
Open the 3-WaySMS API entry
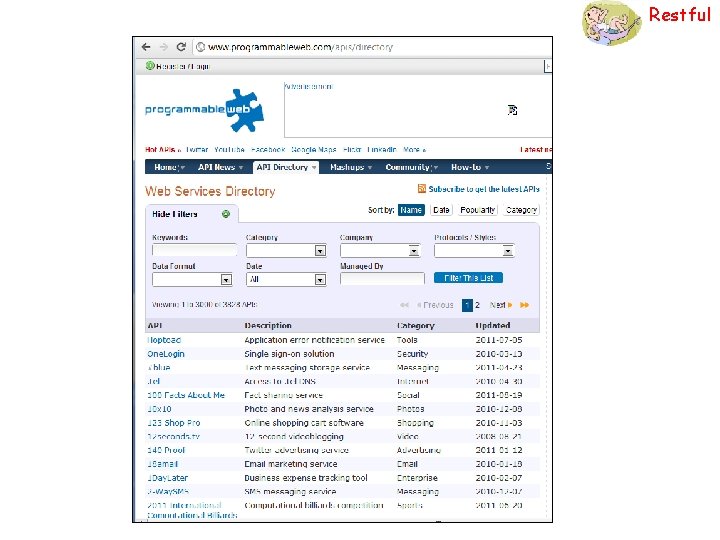(168, 492)
